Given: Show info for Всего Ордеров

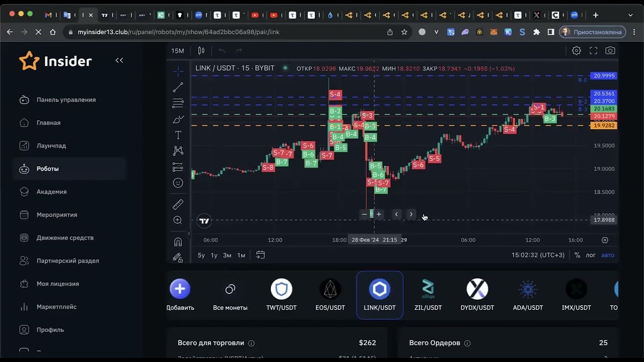Looking at the screenshot, I should point(467,343).
